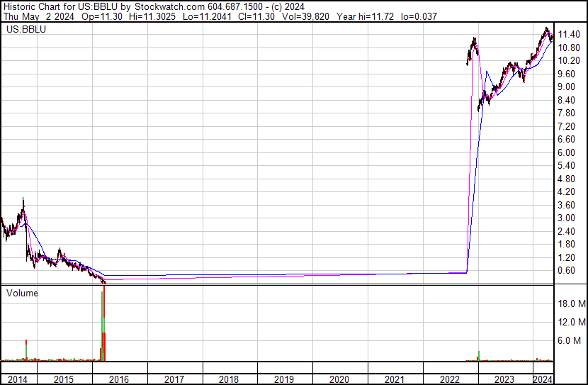Click the 'Hi=11.3025' high value
The height and width of the screenshot is (385, 588).
tap(152, 16)
